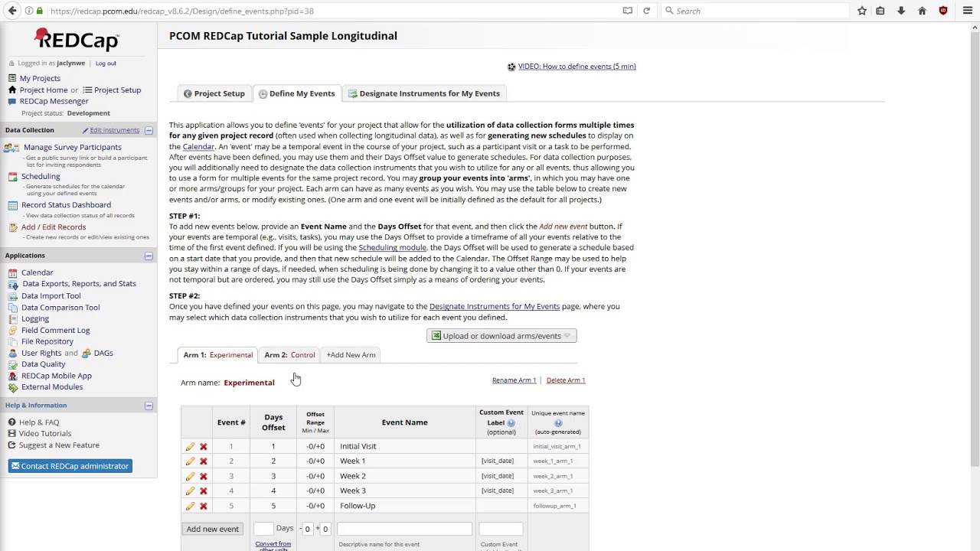
Task: Open the browser hamburger menu
Action: [969, 11]
